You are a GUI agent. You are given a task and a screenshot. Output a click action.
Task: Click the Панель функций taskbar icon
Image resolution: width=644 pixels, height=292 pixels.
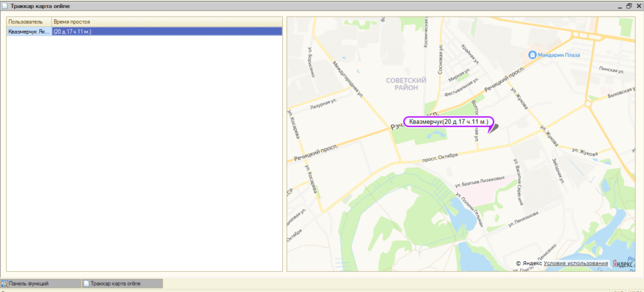click(x=5, y=284)
